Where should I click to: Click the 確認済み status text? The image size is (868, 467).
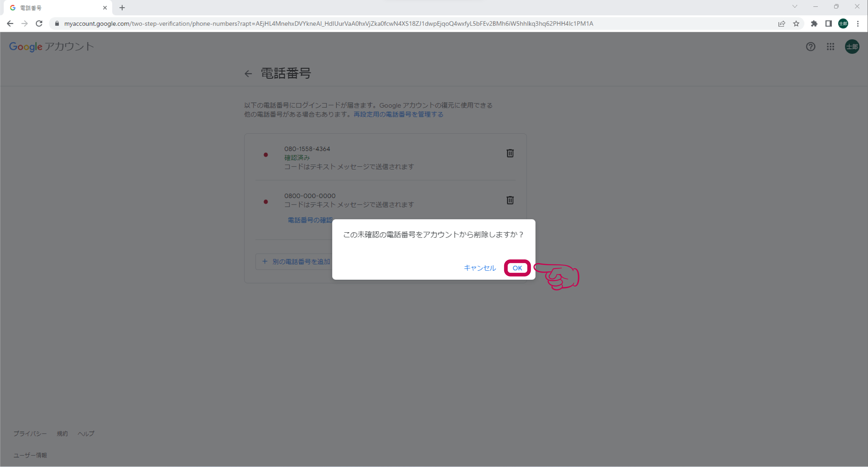coord(297,157)
